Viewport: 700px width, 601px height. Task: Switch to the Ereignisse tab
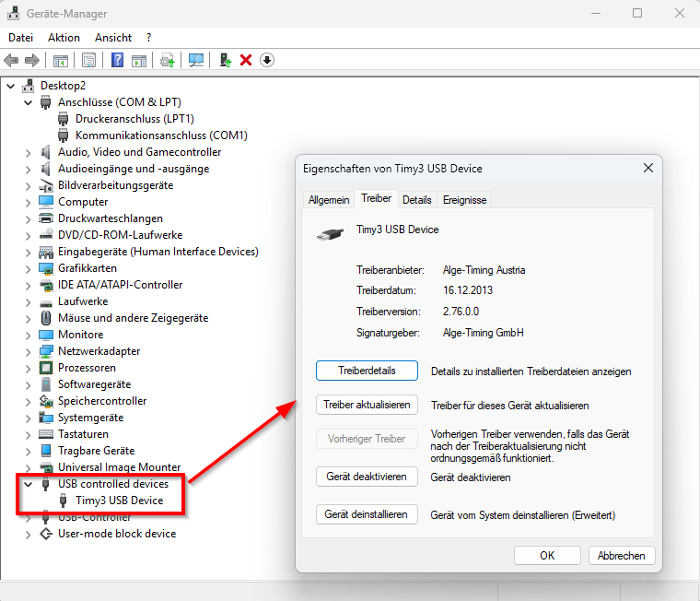coord(464,200)
